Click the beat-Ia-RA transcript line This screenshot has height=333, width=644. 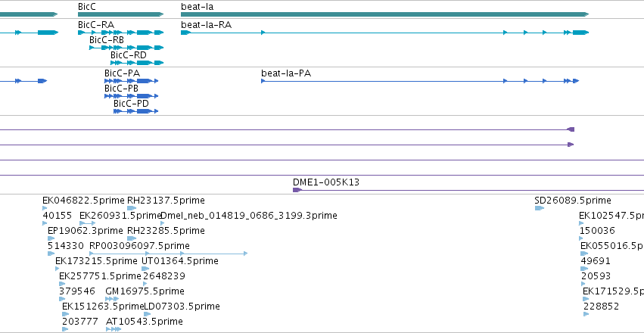[x=385, y=33]
